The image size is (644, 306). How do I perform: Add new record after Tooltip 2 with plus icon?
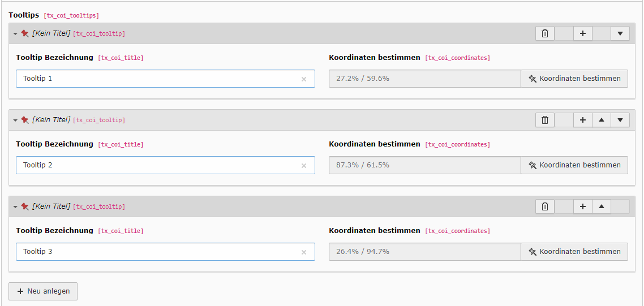click(x=582, y=120)
